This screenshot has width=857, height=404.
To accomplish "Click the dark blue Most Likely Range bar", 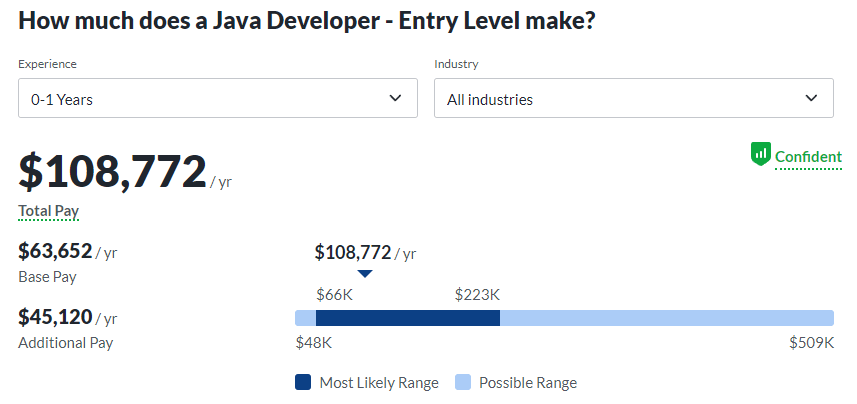I will pos(407,318).
